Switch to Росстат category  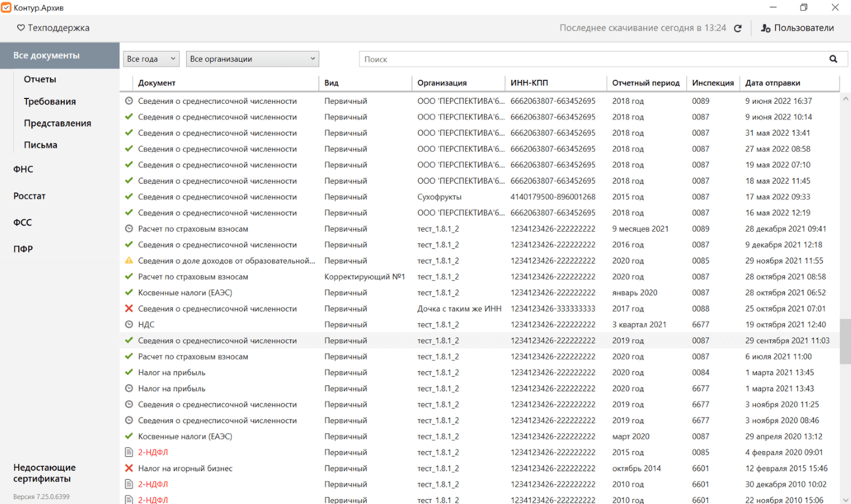click(x=29, y=196)
